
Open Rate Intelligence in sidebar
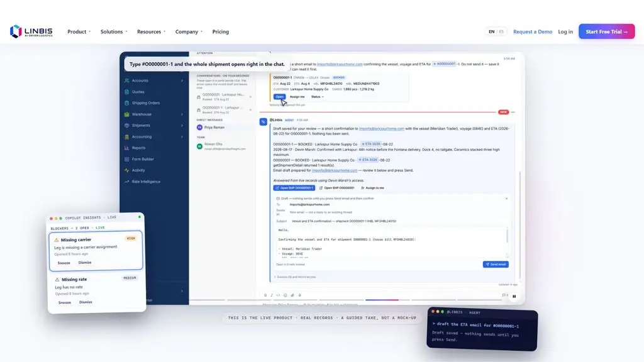click(146, 182)
